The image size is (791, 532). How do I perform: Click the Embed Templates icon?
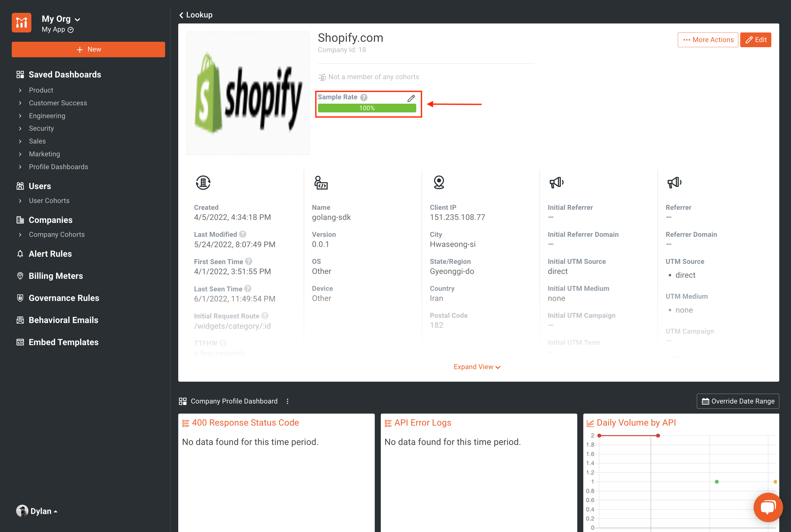pyautogui.click(x=20, y=342)
